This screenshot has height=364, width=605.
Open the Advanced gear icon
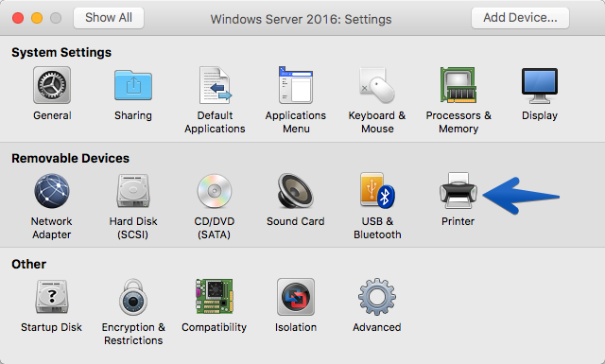pyautogui.click(x=377, y=297)
